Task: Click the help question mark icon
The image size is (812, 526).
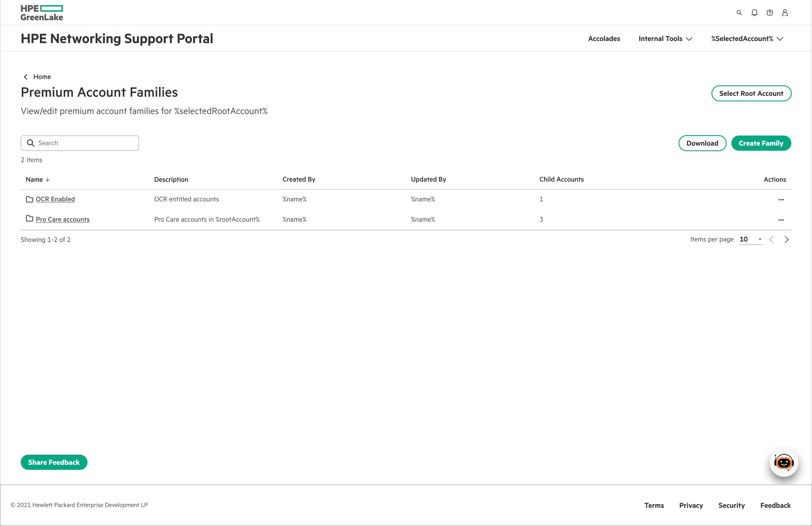Action: (x=770, y=13)
